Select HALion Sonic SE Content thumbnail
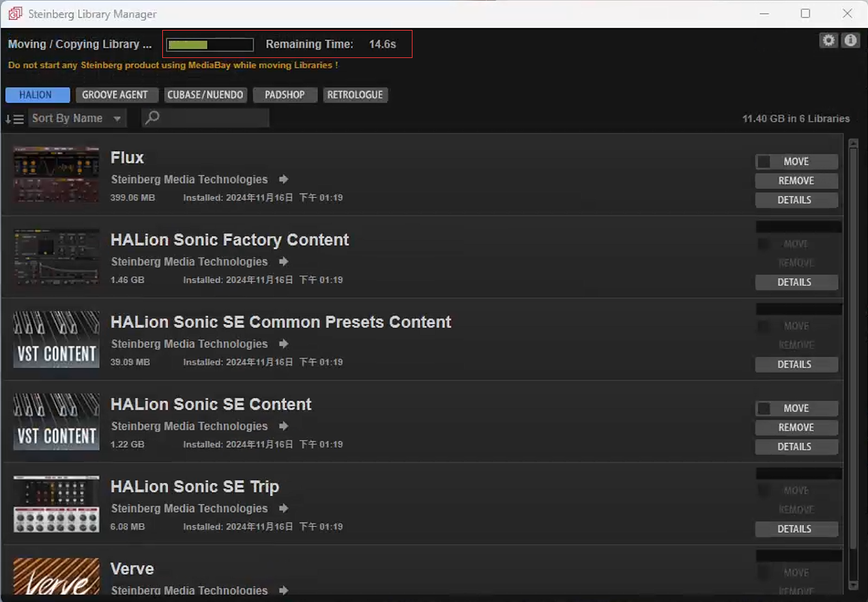 pyautogui.click(x=57, y=422)
